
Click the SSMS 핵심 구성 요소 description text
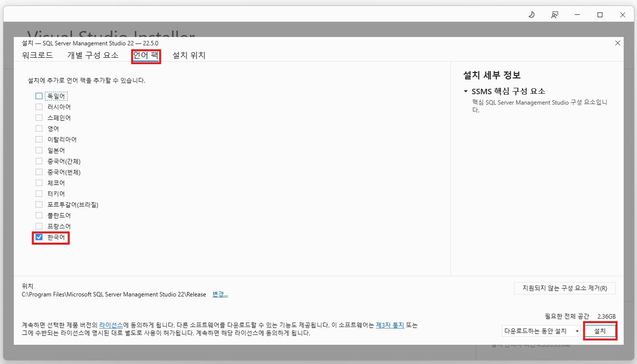pyautogui.click(x=540, y=106)
